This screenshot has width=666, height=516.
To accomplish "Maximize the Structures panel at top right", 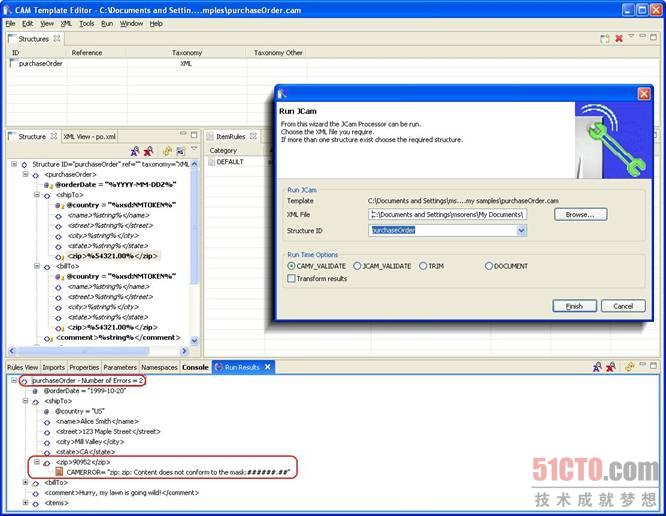I will (653, 37).
